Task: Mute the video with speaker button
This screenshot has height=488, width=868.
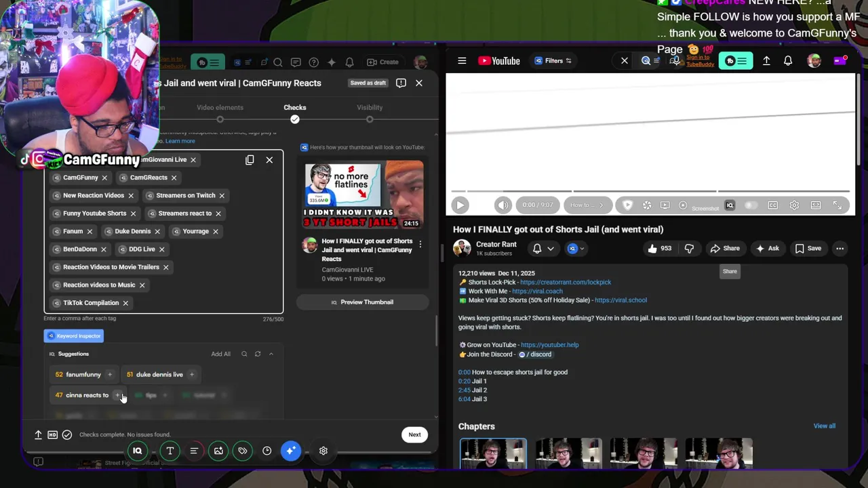Action: [x=502, y=205]
